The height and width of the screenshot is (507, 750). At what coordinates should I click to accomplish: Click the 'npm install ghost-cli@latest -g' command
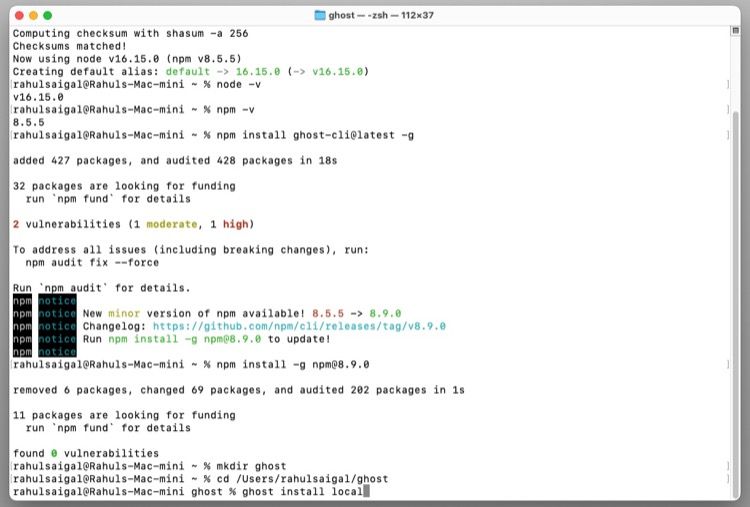click(315, 135)
